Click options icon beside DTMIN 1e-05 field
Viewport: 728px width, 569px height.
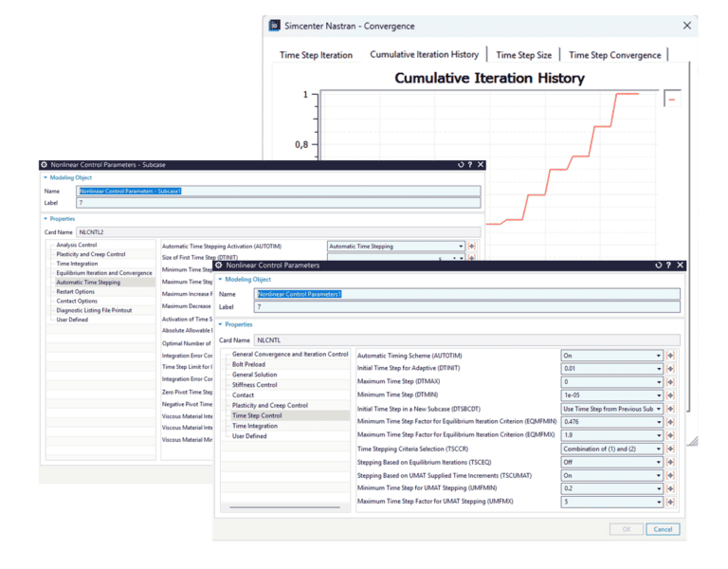pyautogui.click(x=670, y=395)
